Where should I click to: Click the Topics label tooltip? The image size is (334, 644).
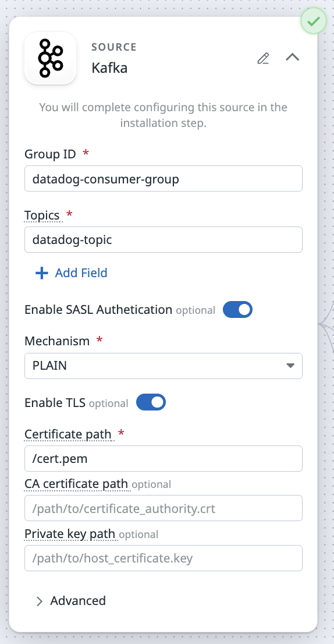[42, 215]
